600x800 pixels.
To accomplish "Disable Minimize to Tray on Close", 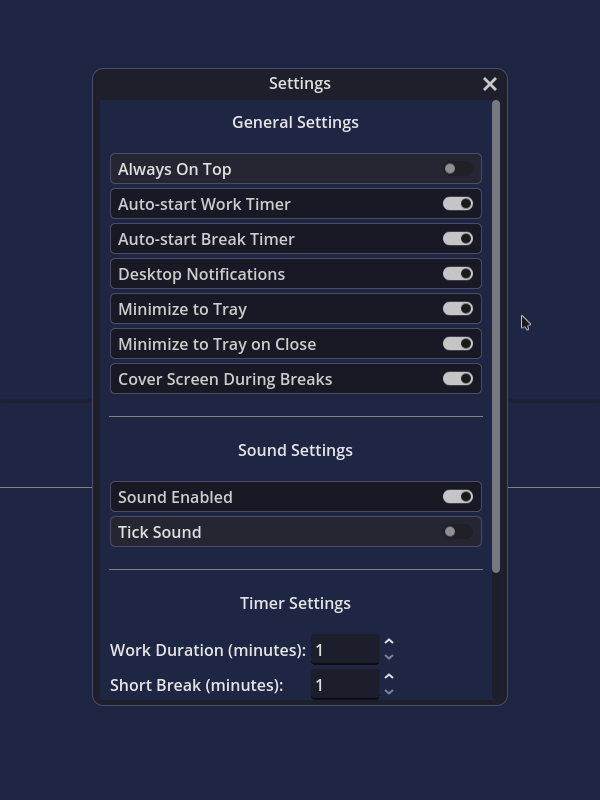I will tap(458, 344).
